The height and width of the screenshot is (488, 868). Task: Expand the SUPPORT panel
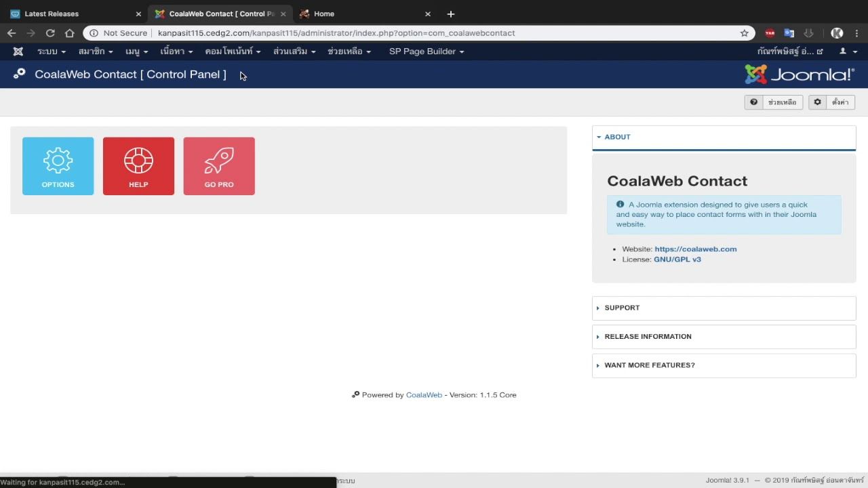(x=724, y=308)
